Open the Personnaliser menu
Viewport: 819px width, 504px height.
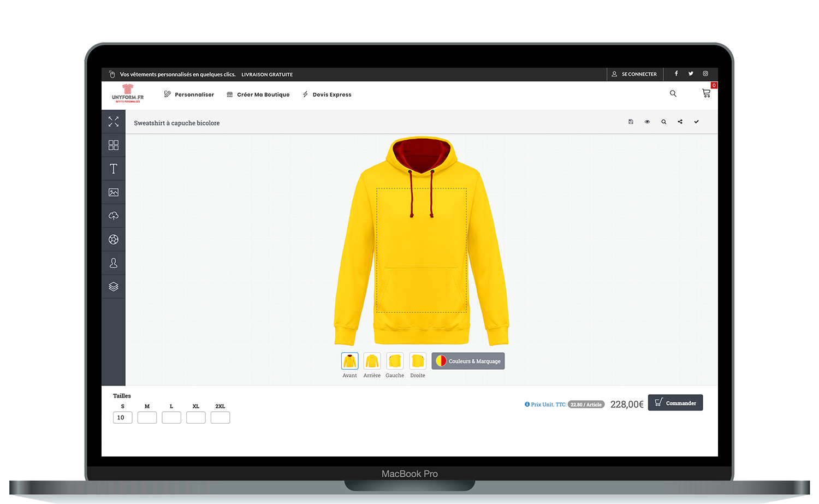pos(189,94)
